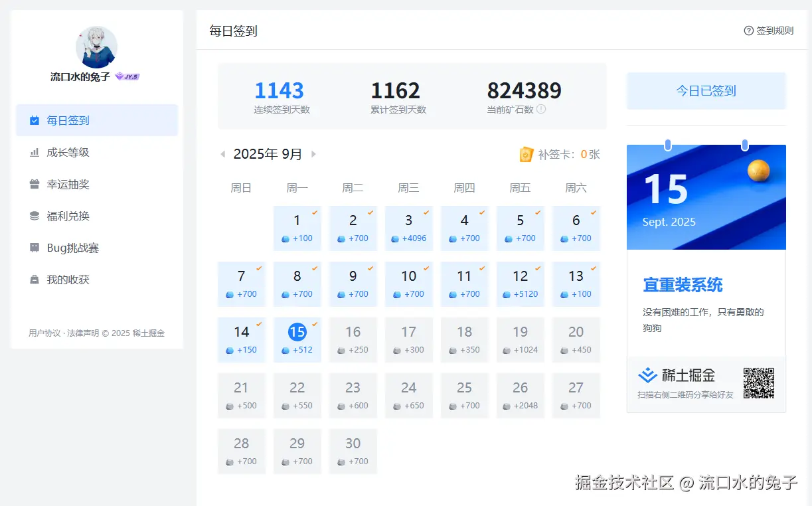Screen dimensions: 812x506
Task: Open 签到规则 via the question-mark icon
Action: (x=748, y=31)
